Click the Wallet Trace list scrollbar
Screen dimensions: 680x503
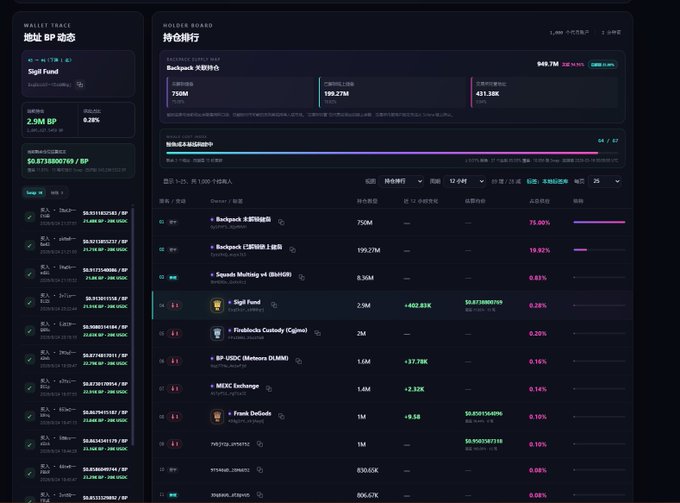[133, 326]
